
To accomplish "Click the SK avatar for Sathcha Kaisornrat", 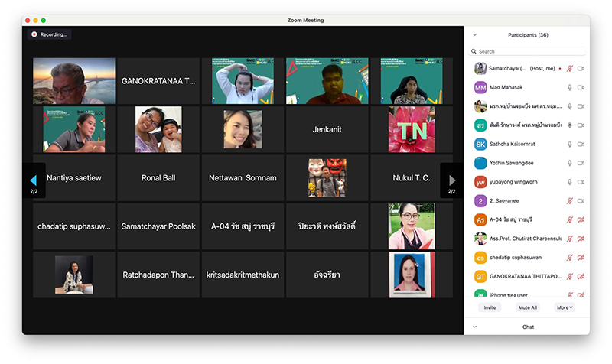I will 480,145.
